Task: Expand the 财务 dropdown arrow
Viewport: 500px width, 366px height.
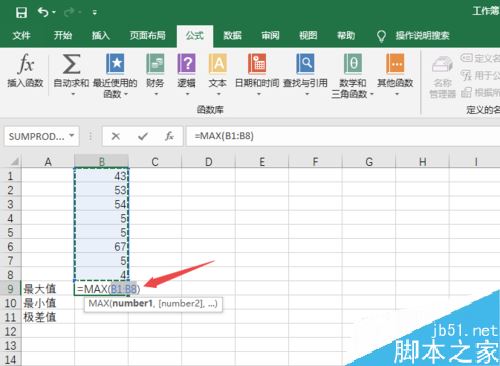Action: coord(156,94)
